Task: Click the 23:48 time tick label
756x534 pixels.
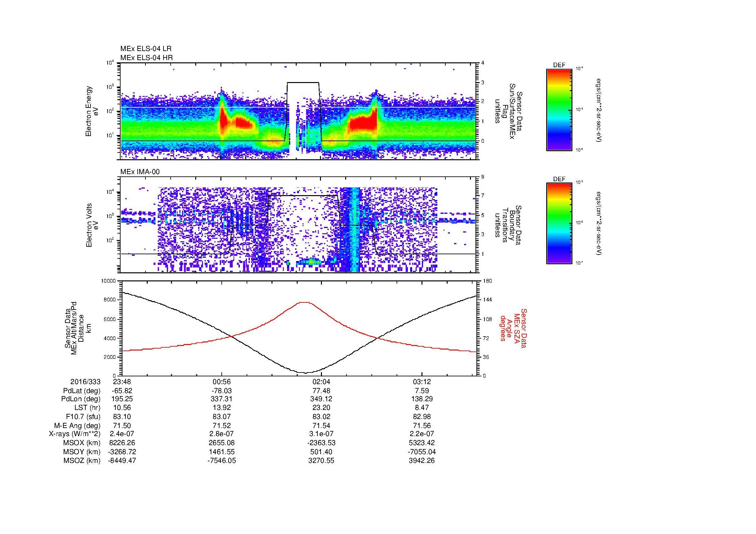Action: (x=122, y=382)
